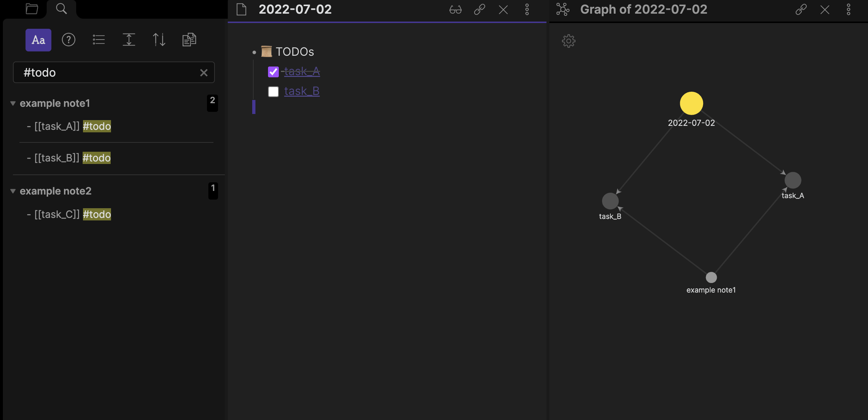Toggle the Match case (Aa) search option
The height and width of the screenshot is (420, 868).
tap(38, 40)
